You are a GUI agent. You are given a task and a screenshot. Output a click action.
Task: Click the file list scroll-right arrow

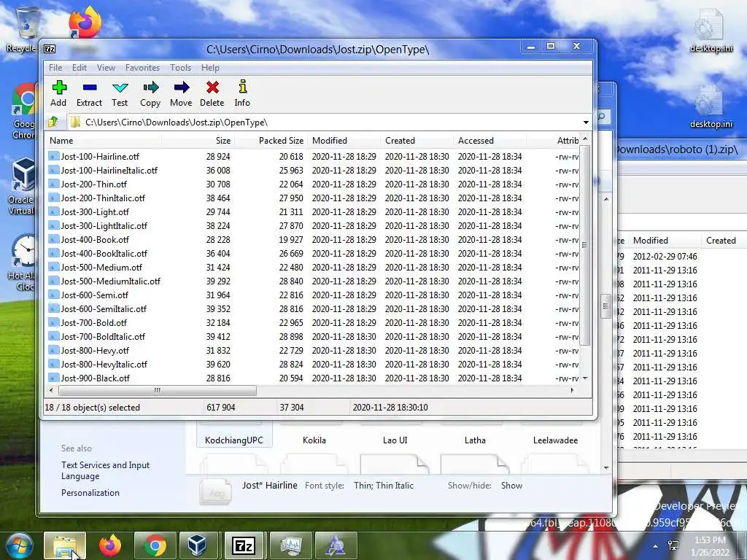[572, 391]
